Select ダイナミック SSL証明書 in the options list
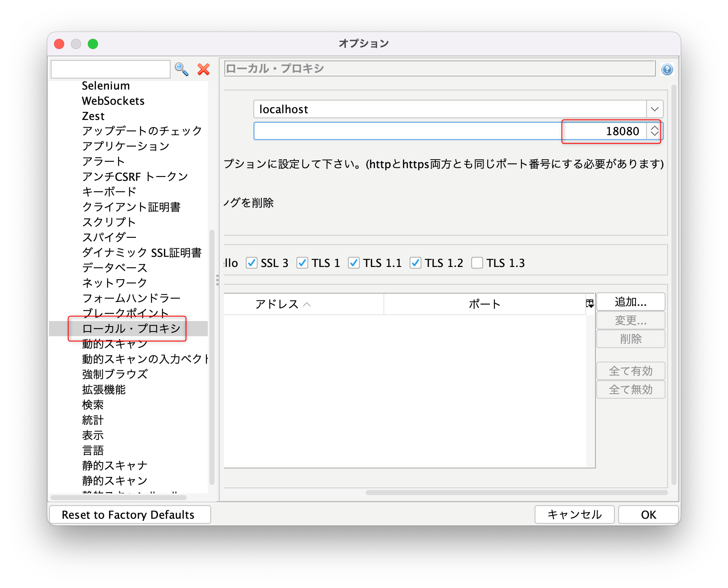The height and width of the screenshot is (588, 728). point(142,253)
